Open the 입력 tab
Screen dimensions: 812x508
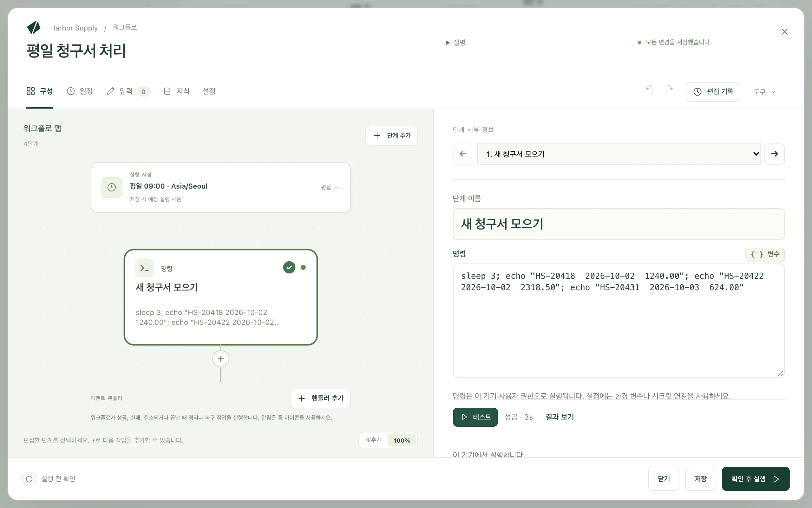tap(128, 91)
